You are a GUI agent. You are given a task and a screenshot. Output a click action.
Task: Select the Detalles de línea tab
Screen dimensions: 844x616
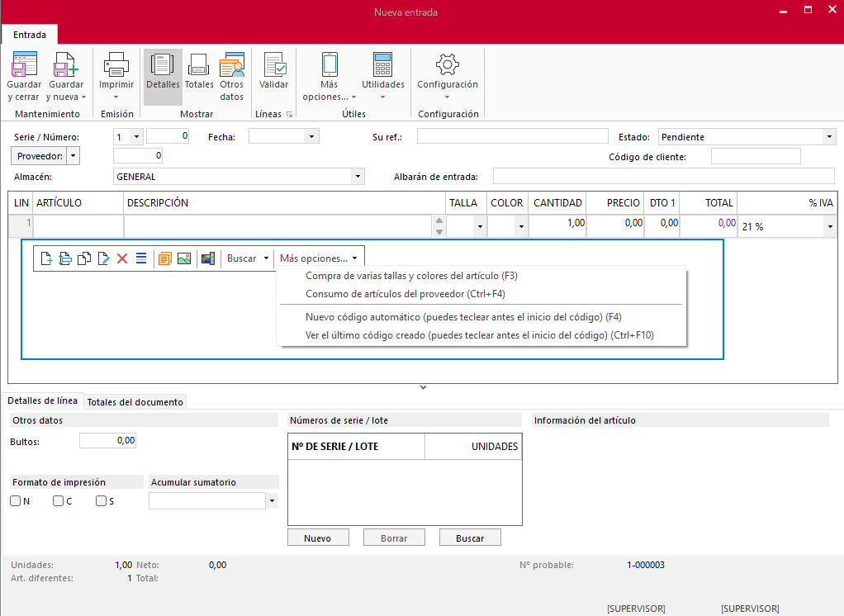coord(42,400)
